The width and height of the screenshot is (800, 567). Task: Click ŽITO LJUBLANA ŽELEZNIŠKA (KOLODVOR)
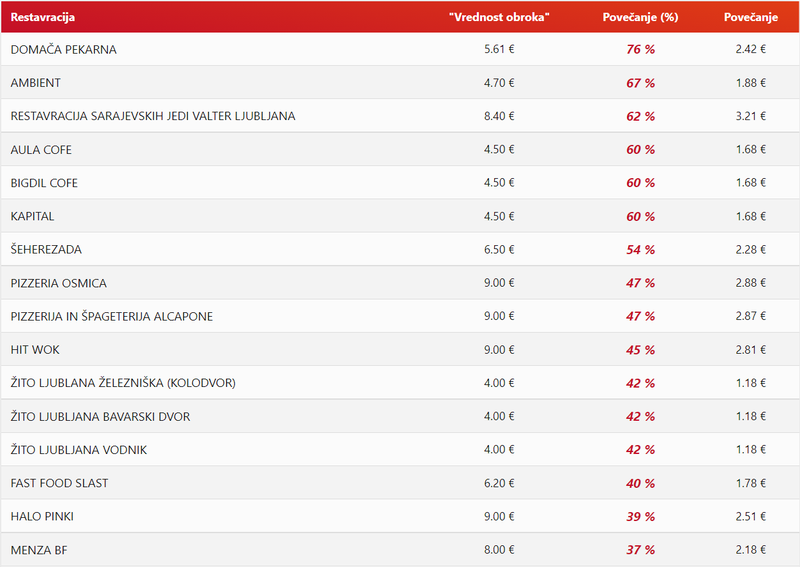coord(123,383)
